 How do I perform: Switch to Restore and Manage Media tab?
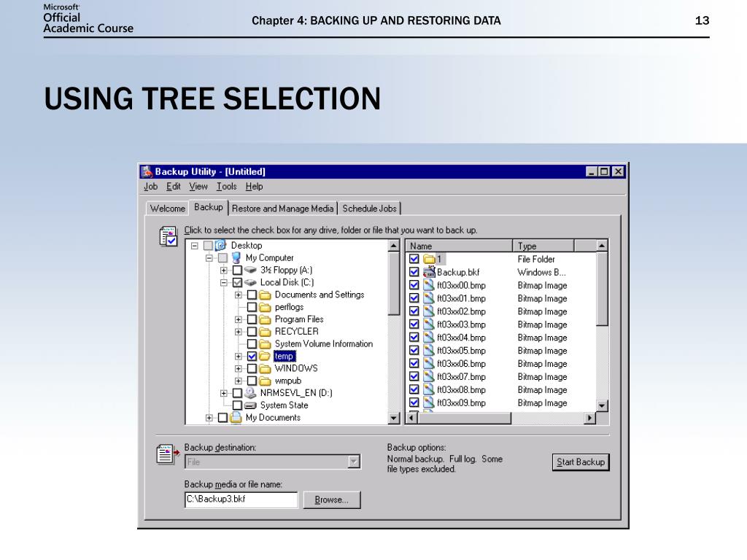coord(282,209)
